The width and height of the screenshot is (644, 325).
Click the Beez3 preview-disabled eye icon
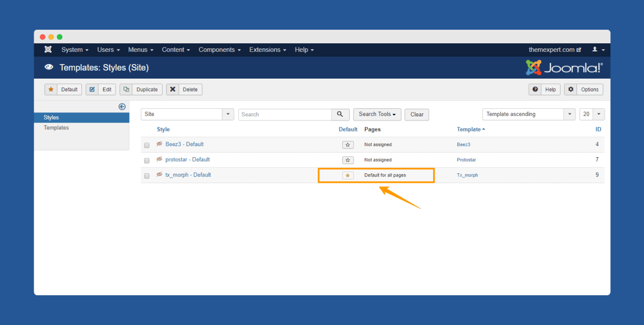pyautogui.click(x=159, y=144)
